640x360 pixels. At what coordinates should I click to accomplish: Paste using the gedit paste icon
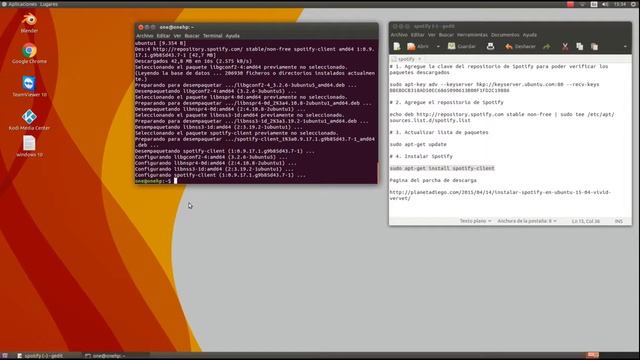[594, 47]
